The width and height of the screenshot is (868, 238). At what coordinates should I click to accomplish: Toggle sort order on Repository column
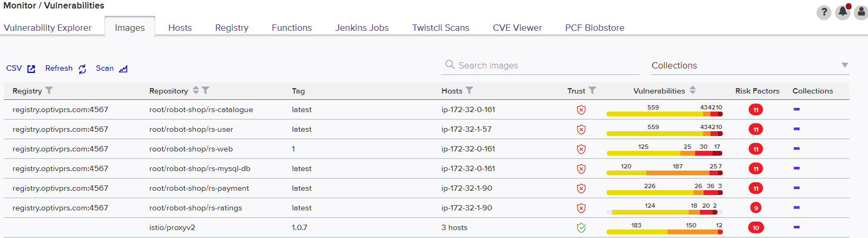[196, 91]
